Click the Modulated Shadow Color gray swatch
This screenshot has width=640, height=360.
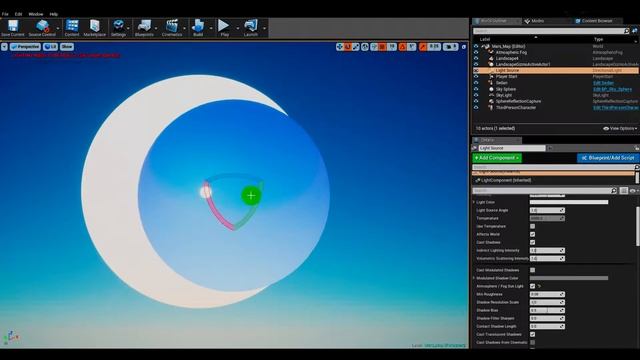569,278
